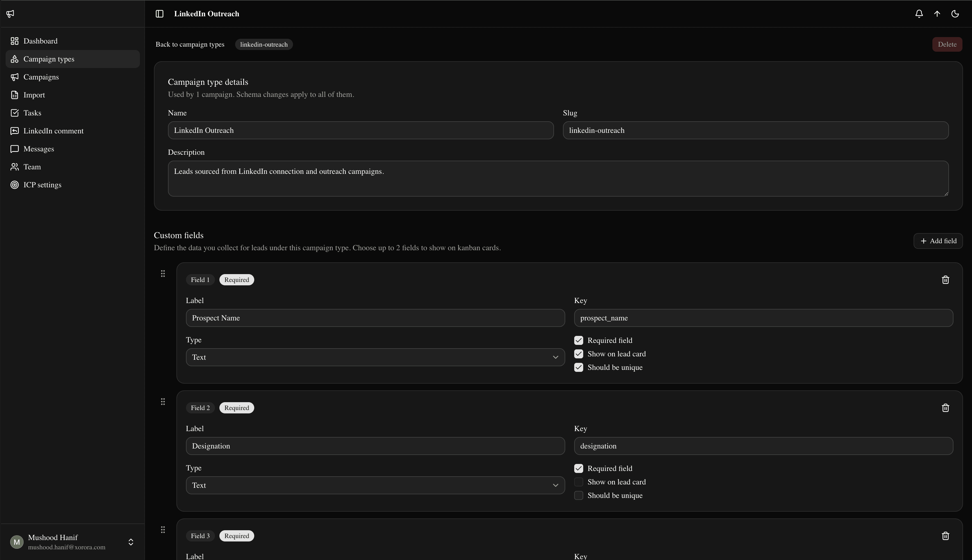Screen dimensions: 972x560
Task: Expand the Mushood Hanif account menu chevron
Action: coord(131,542)
